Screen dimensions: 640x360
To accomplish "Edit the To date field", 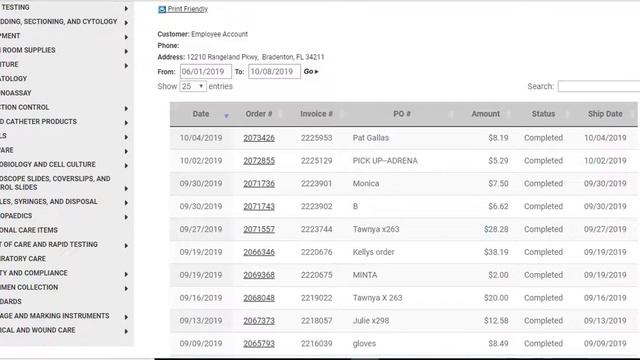I will [x=274, y=71].
